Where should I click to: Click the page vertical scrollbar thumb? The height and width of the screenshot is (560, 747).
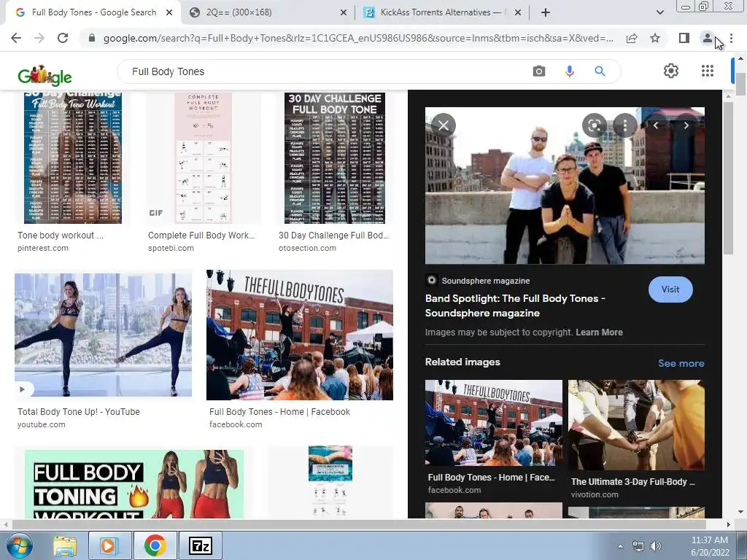tap(740, 85)
